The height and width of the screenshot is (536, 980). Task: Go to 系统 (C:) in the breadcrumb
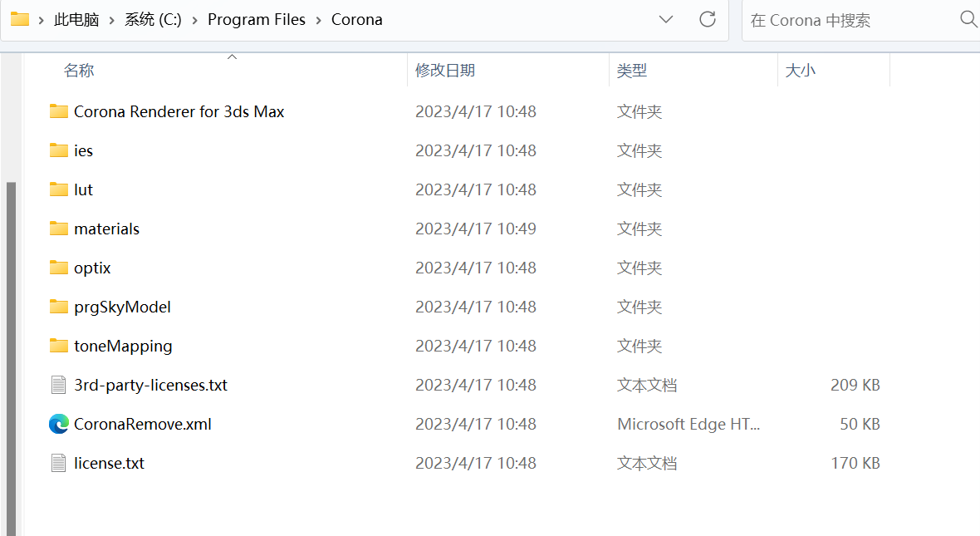coord(153,19)
